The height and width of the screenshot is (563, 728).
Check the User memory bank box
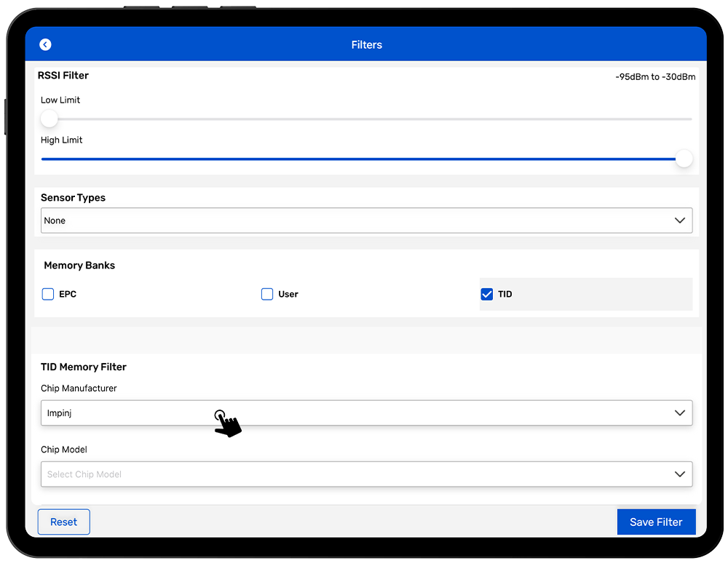tap(267, 295)
